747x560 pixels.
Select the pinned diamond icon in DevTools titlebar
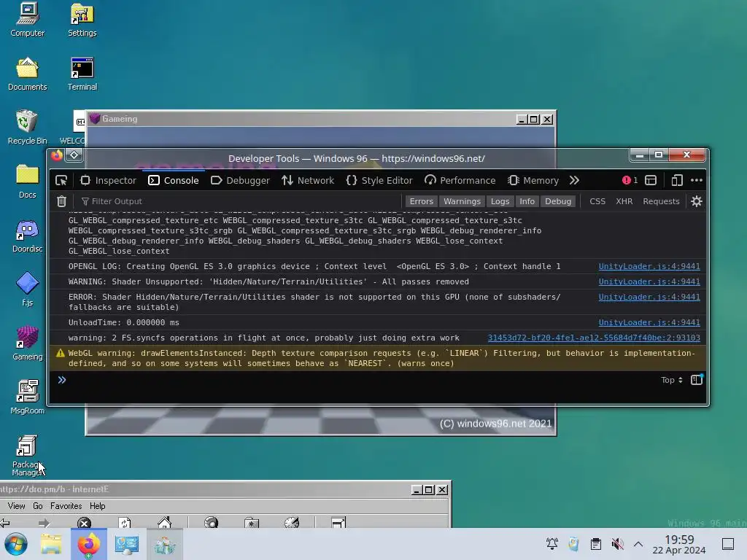click(x=74, y=155)
